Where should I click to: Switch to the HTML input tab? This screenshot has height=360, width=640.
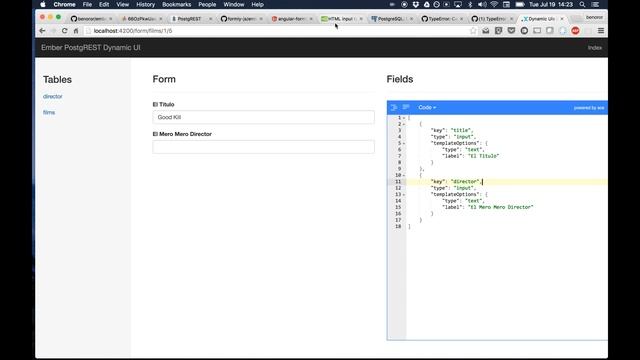click(341, 19)
